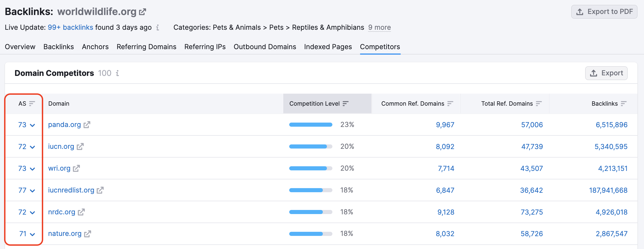The height and width of the screenshot is (249, 644).
Task: Open worldwildlife.org via its external link icon
Action: [143, 11]
